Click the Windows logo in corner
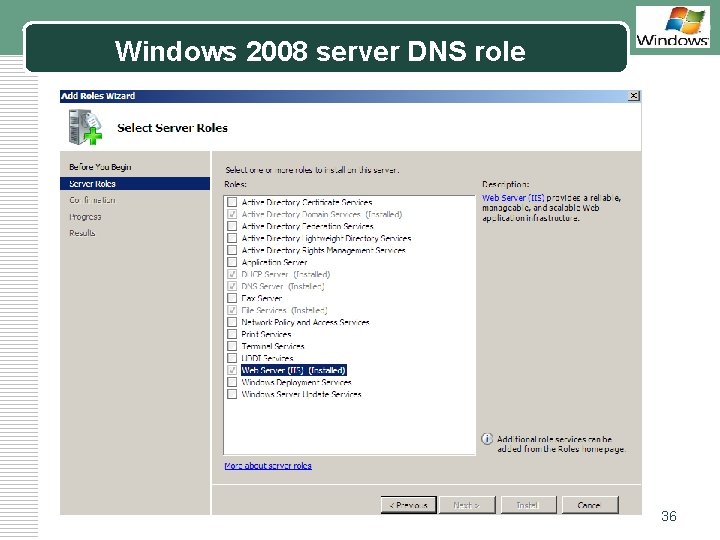Image resolution: width=720 pixels, height=540 pixels. click(x=673, y=27)
